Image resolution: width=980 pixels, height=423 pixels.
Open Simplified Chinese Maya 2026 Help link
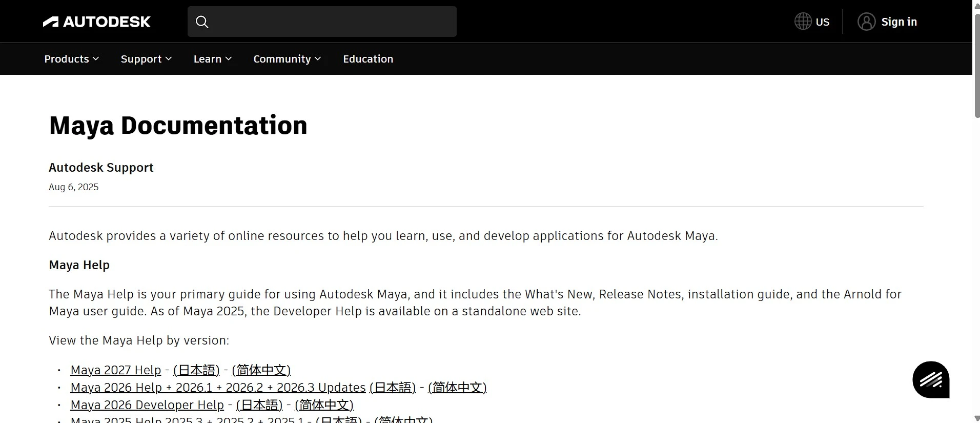click(457, 387)
